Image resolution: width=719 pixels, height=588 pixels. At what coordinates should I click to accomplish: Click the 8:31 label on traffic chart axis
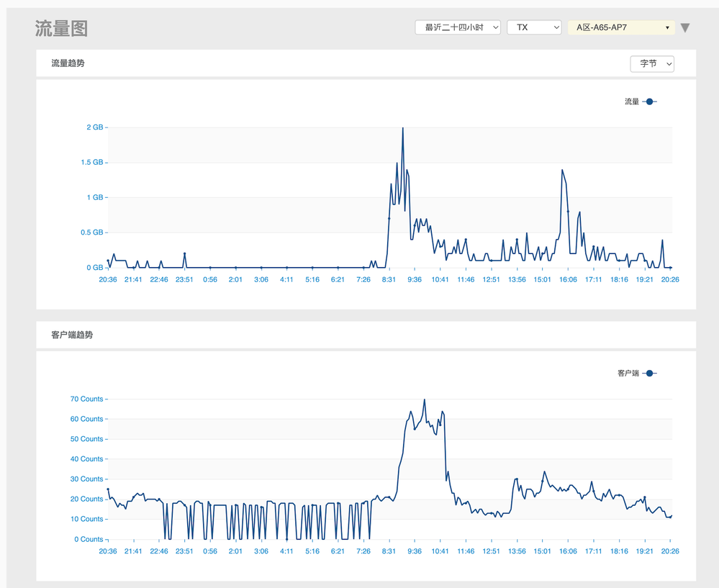tap(389, 279)
